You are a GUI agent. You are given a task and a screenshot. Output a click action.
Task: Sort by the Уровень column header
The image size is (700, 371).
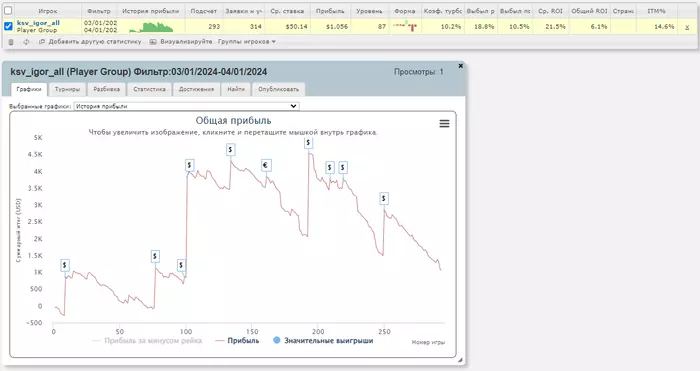coord(369,11)
